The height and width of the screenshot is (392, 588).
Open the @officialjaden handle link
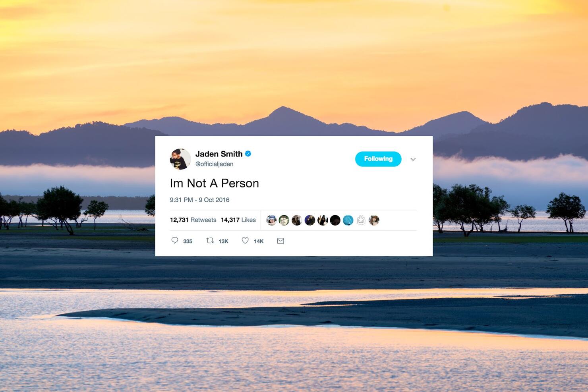(214, 164)
